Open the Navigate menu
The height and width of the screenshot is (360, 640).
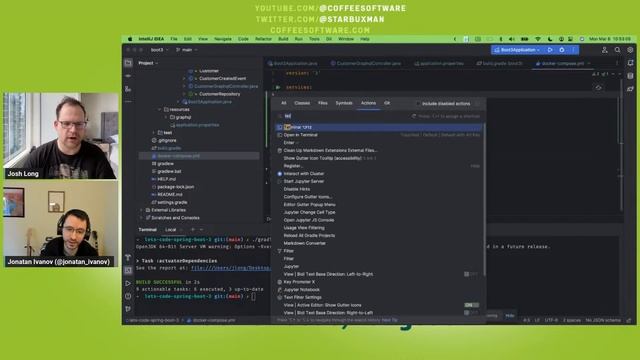pos(223,39)
